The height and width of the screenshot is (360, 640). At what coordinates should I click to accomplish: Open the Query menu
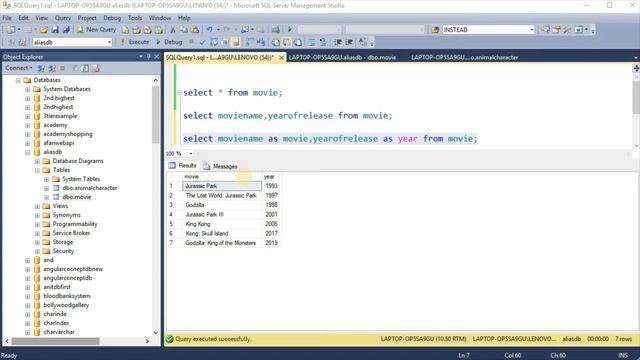click(x=62, y=18)
